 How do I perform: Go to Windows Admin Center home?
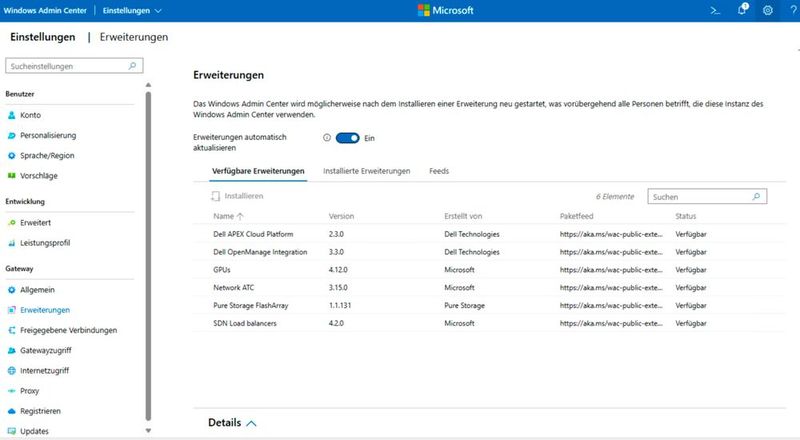pos(45,10)
